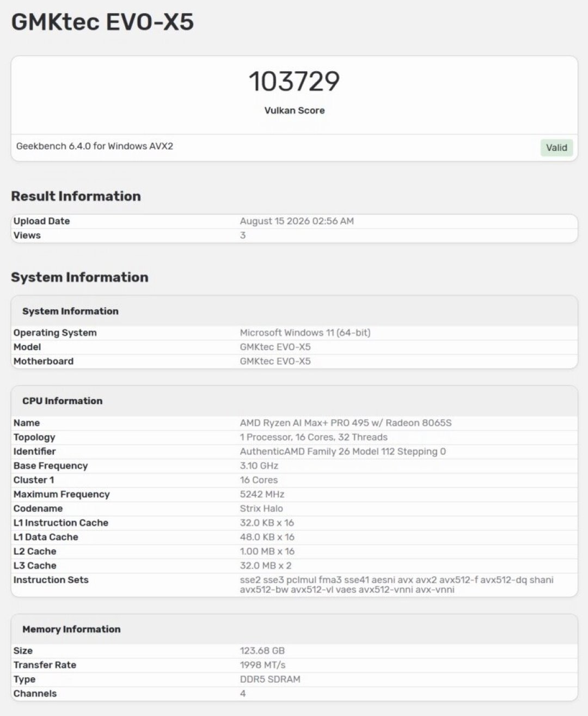Click the Base Frequency row label
588x716 pixels.
pyautogui.click(x=50, y=466)
